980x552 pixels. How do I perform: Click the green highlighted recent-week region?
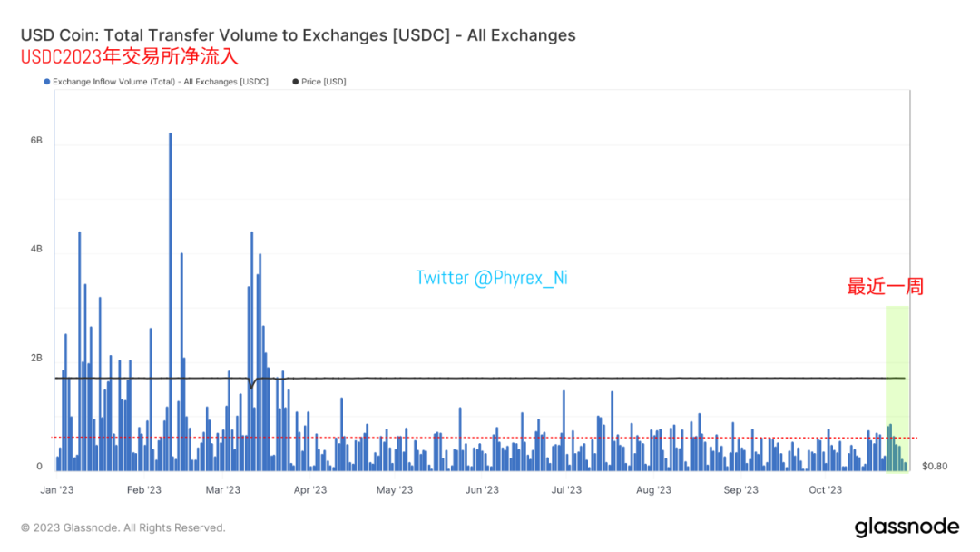tap(897, 389)
